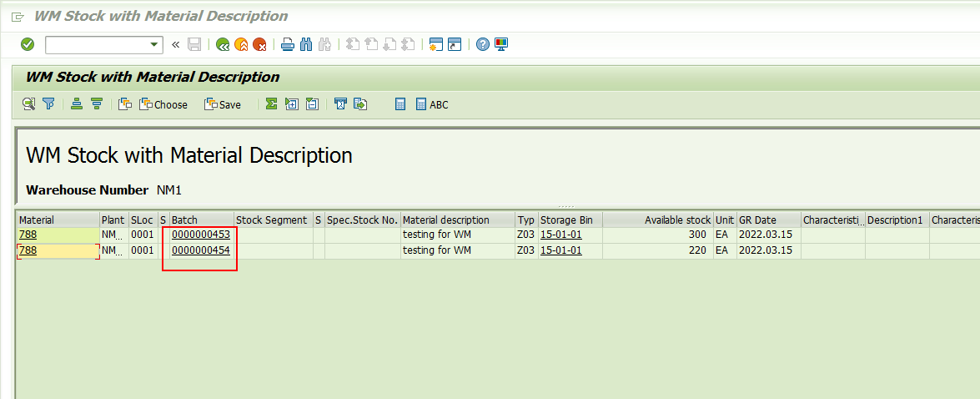Viewport: 980px width, 399px height.
Task: Click the Save layout button
Action: tap(223, 104)
